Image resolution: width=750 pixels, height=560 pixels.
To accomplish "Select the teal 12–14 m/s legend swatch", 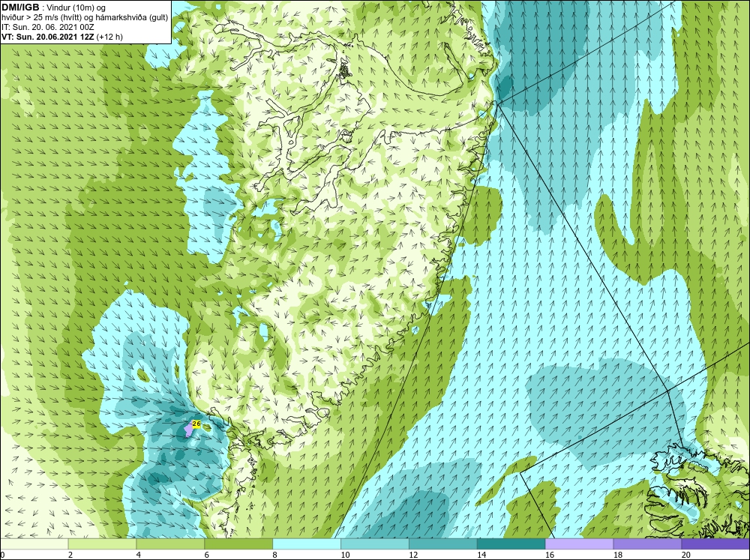I will click(x=443, y=544).
